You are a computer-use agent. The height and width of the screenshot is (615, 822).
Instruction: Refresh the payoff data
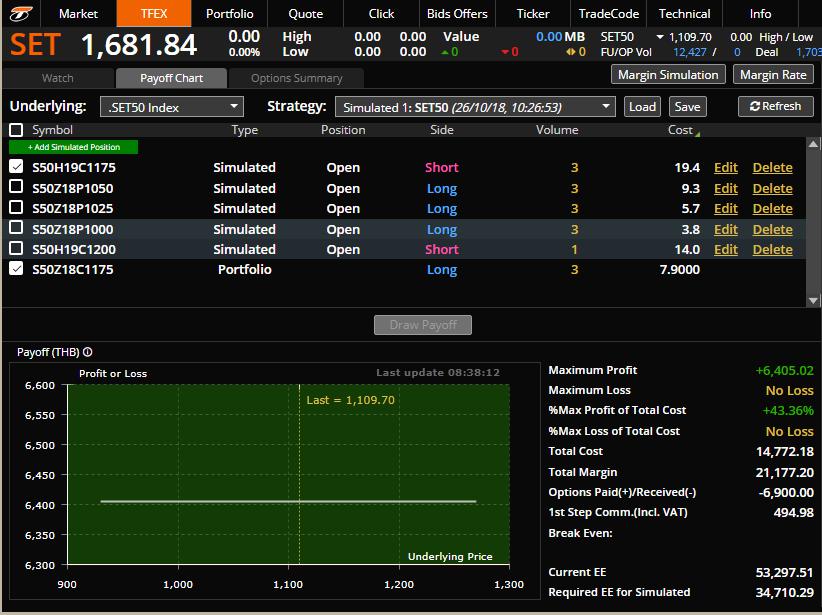(775, 106)
